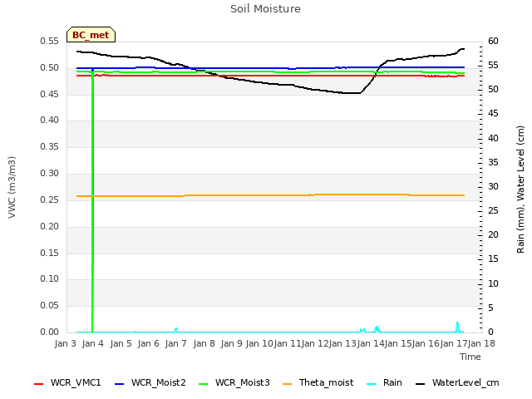532x399 pixels.
Task: Toggle Rain legend entry
Action: [x=384, y=382]
